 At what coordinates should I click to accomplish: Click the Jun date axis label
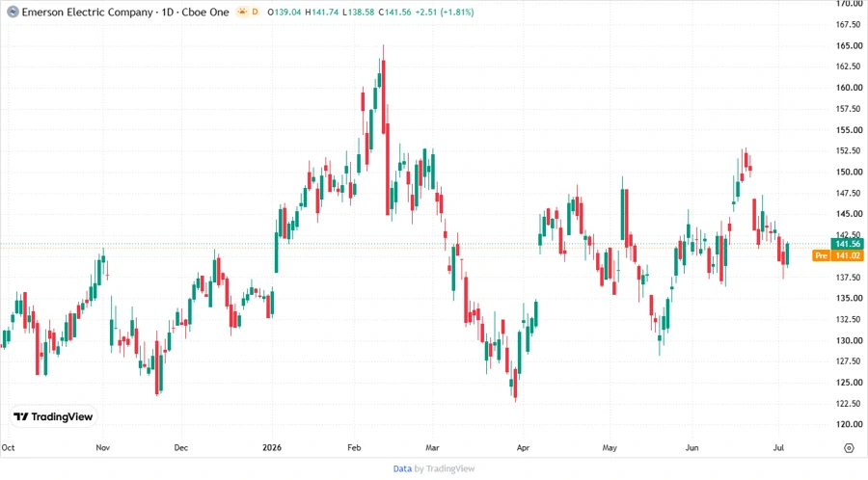coord(692,447)
